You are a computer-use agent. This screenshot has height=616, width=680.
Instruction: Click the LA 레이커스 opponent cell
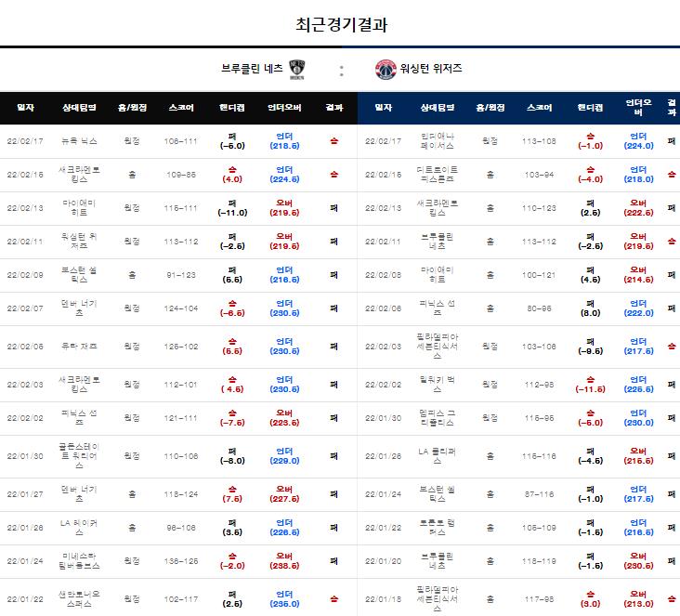[x=79, y=528]
